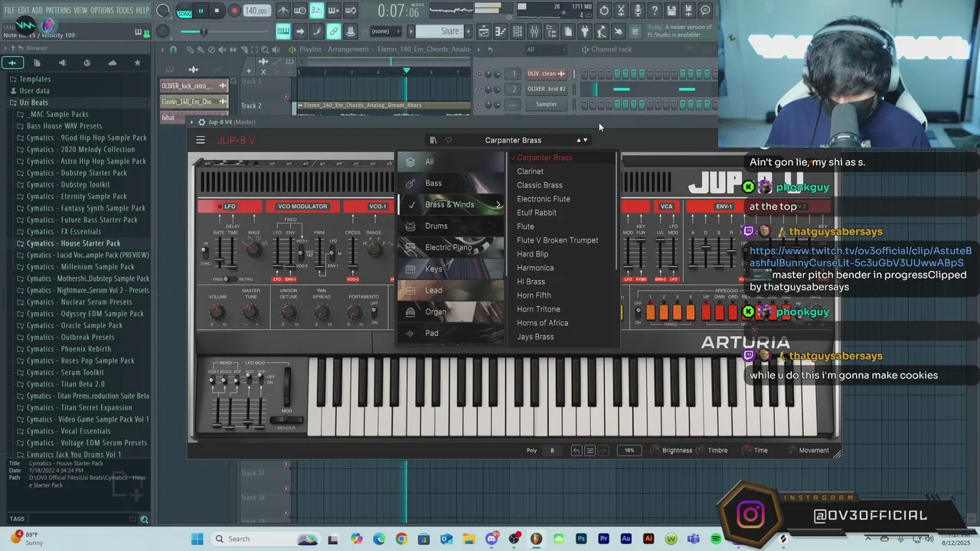Click the Movement macro knob

click(x=792, y=450)
